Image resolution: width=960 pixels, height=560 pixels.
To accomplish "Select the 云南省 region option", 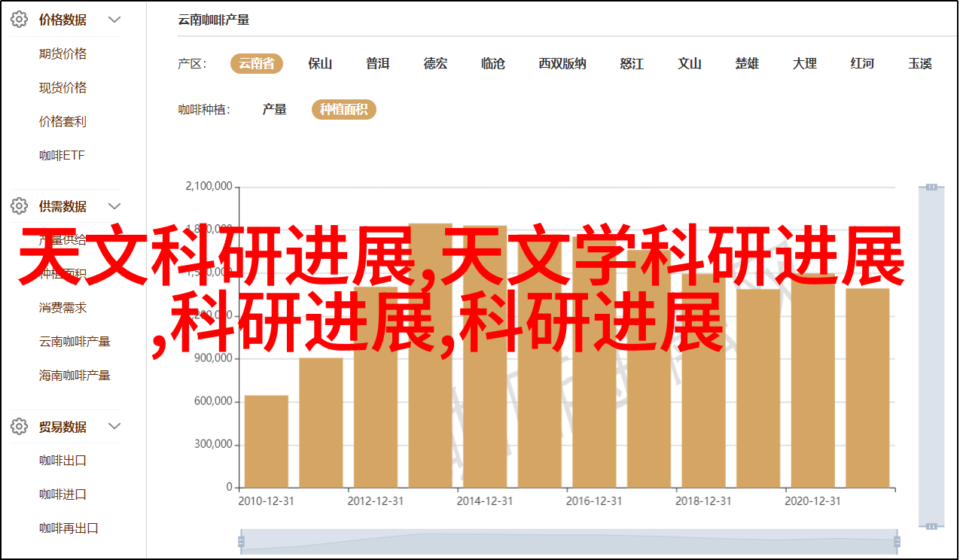I will [256, 64].
